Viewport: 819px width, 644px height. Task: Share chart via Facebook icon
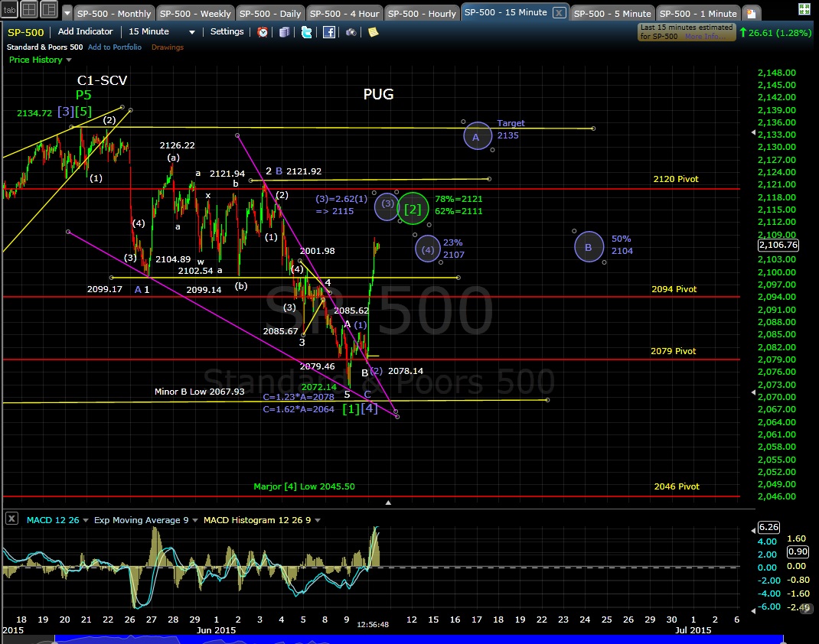click(x=329, y=32)
